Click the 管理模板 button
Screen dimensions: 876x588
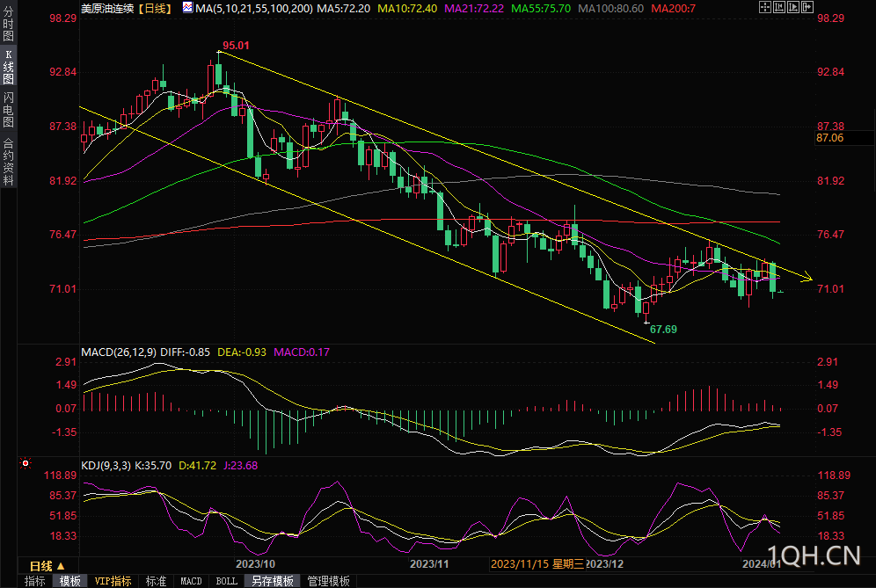[329, 581]
